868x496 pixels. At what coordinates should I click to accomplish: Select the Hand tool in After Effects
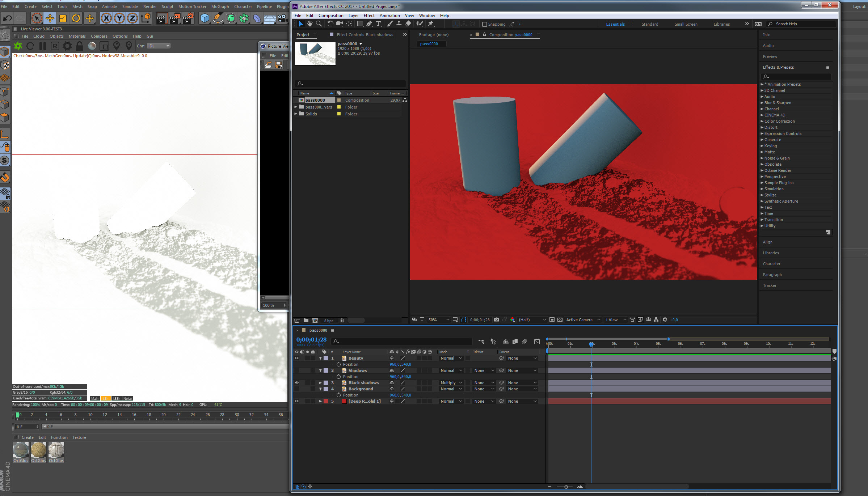pos(310,24)
